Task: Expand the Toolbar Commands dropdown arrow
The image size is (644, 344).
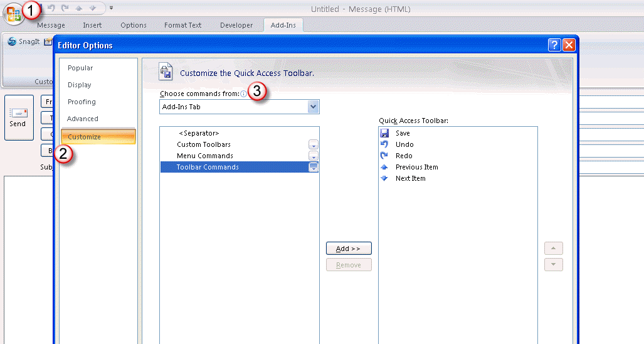Action: tap(314, 168)
